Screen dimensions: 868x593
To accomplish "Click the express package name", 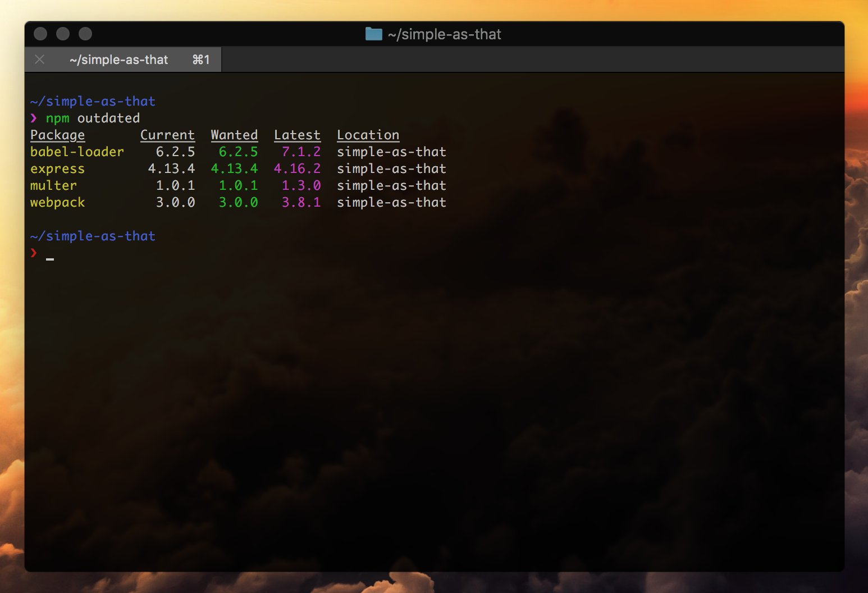I will tap(57, 169).
